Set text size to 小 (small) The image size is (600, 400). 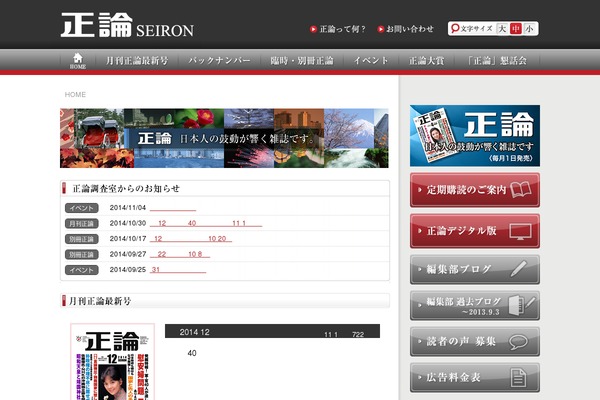(x=529, y=29)
